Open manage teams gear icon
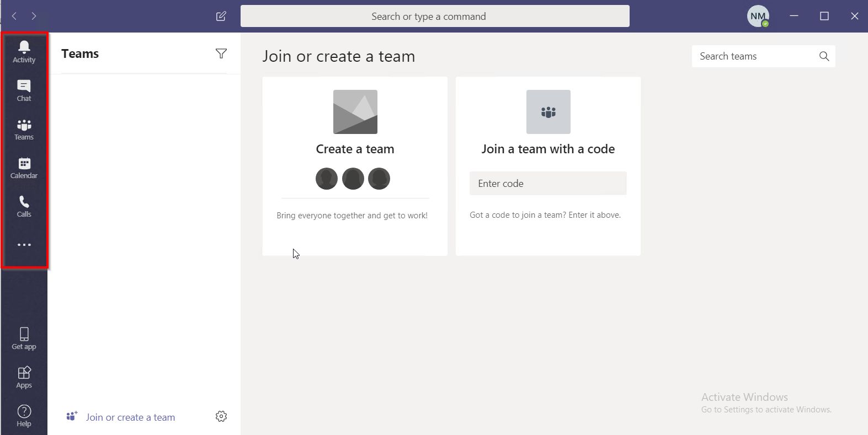The image size is (868, 435). click(x=221, y=416)
